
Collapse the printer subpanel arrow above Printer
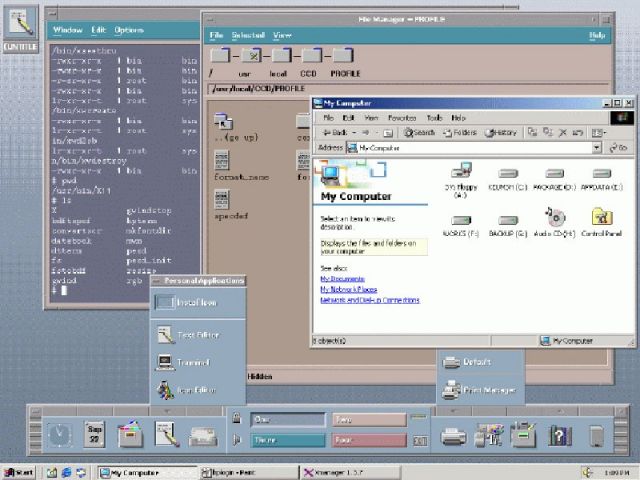point(453,410)
